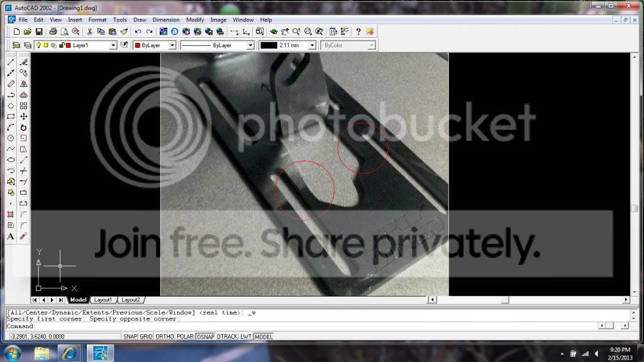Viewport: 644px width, 362px height.
Task: Select the Multiline Text tool
Action: tap(11, 236)
